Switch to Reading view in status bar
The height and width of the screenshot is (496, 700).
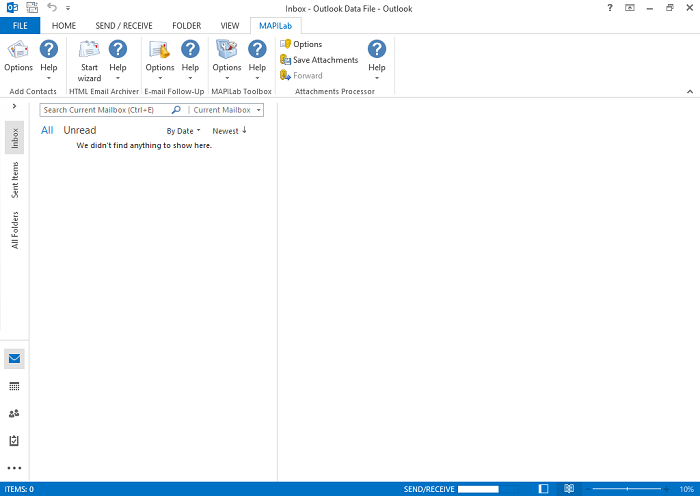click(569, 489)
